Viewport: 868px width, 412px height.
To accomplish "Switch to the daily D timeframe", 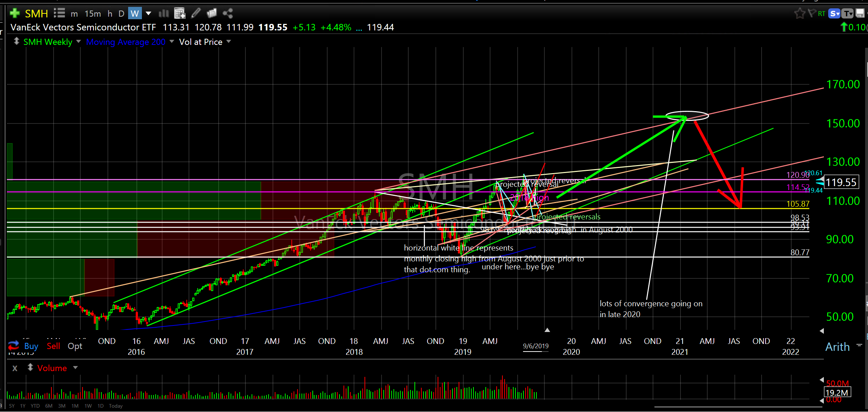I will pos(121,14).
